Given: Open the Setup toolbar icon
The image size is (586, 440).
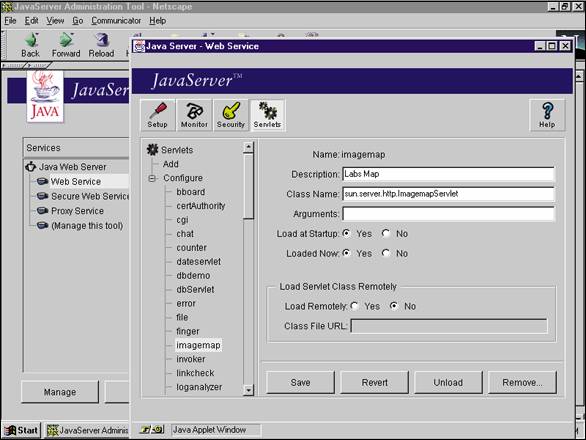Looking at the screenshot, I should click(x=157, y=115).
